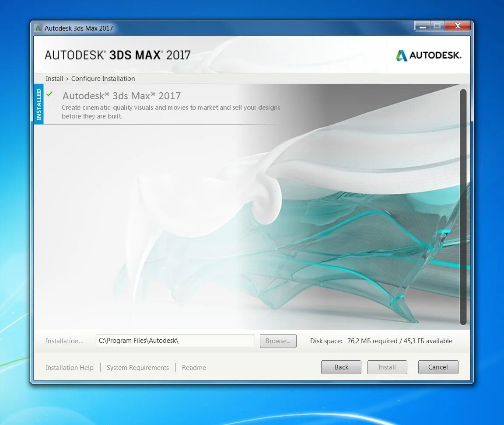
Task: Click the 'Install > Configure Installation' breadcrumb
Action: (x=90, y=78)
